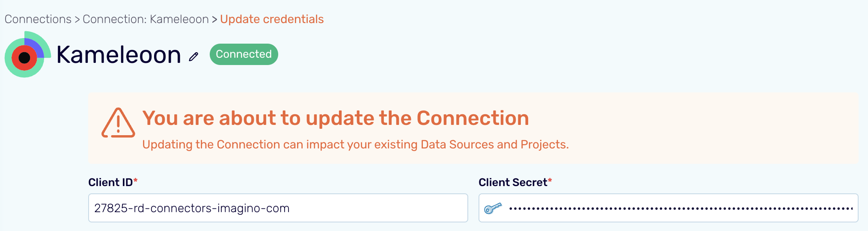
Task: Click the red asterisk next to Client ID
Action: (136, 181)
